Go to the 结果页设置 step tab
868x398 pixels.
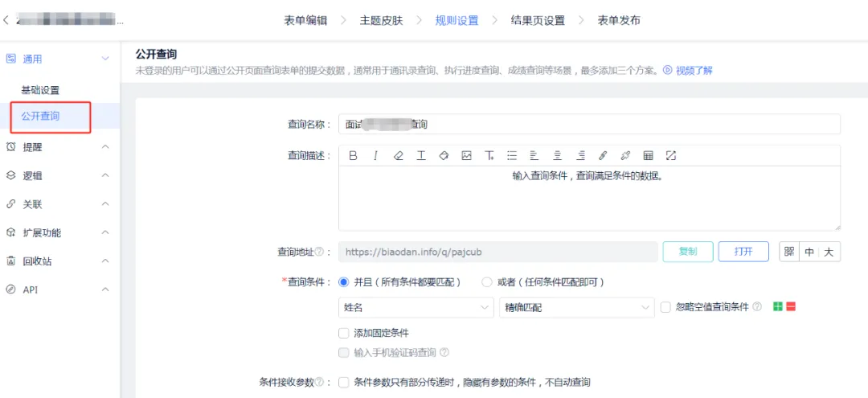click(x=538, y=21)
